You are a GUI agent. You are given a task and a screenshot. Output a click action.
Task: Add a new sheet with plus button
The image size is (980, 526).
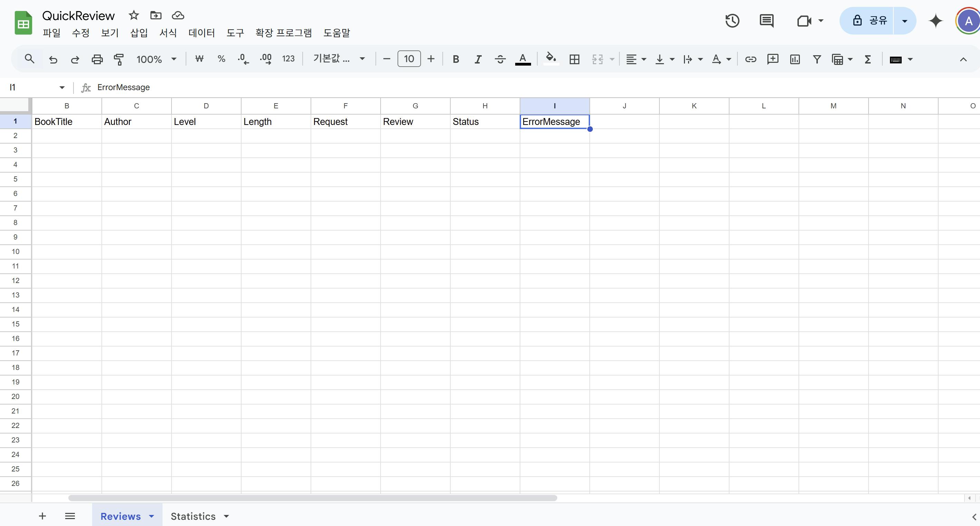(x=42, y=516)
